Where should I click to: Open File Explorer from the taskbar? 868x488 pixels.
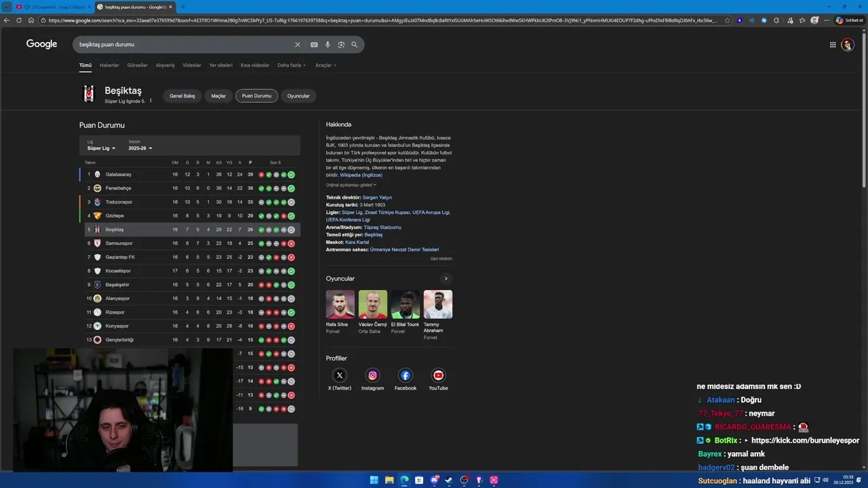[x=389, y=480]
